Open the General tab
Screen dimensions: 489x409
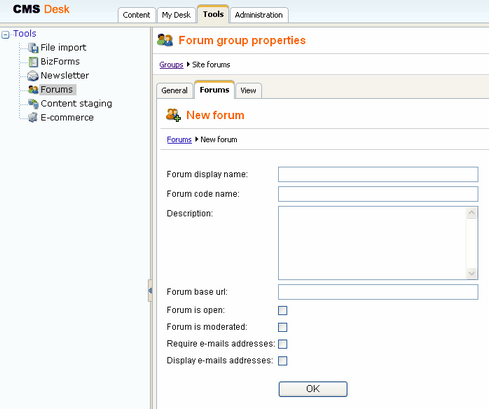pyautogui.click(x=174, y=90)
